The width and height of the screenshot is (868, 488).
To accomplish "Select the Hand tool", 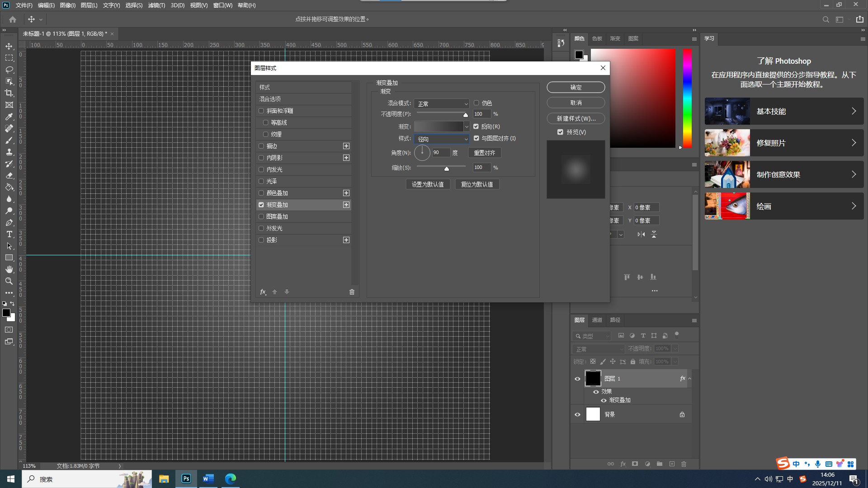I will tap(9, 269).
